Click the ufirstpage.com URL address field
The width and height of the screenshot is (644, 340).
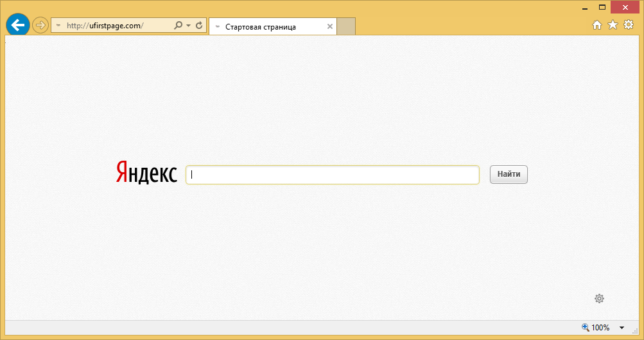(x=116, y=26)
